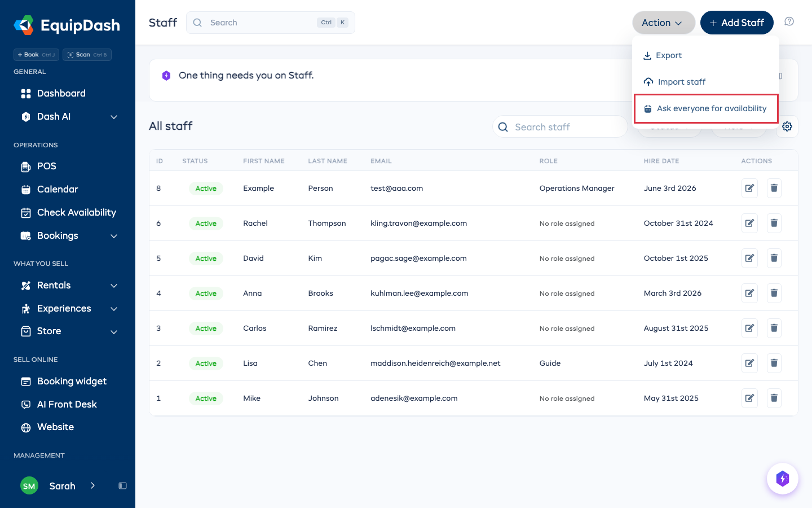The height and width of the screenshot is (508, 812).
Task: Edit Anna Brooks' staff record
Action: [x=749, y=293]
